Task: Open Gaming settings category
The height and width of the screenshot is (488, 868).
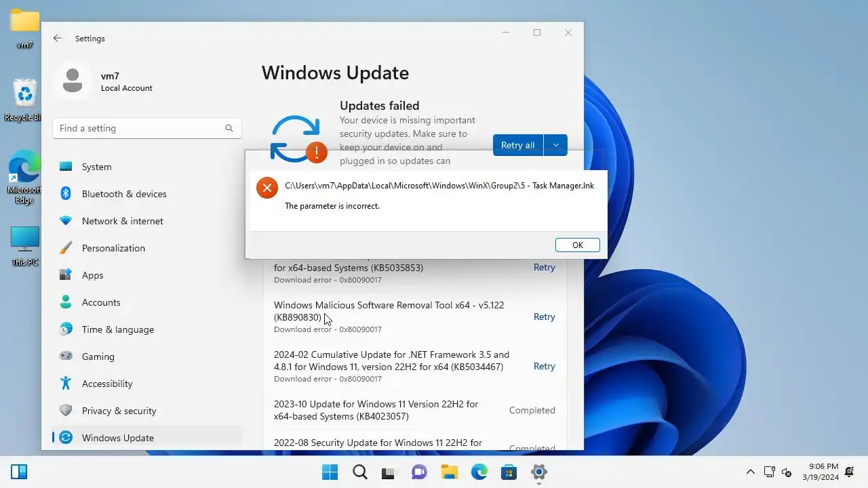Action: point(147,357)
